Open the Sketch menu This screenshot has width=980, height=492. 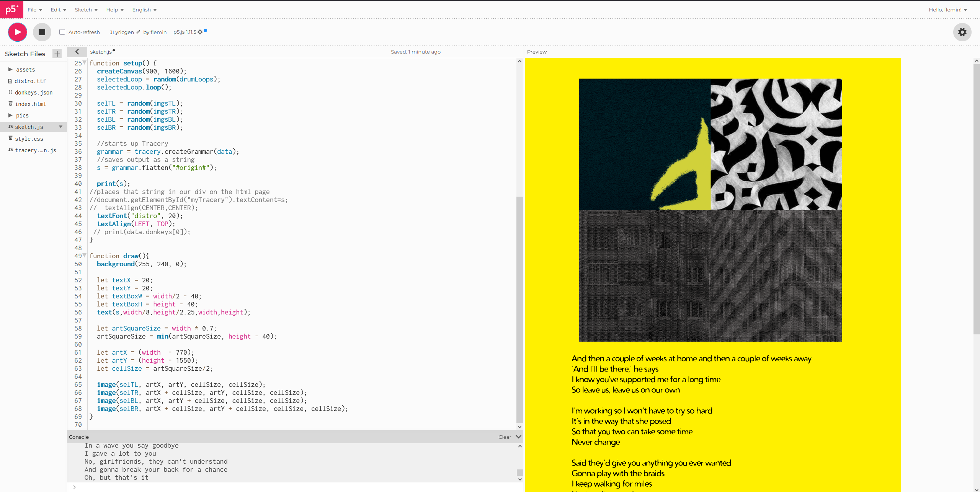[x=86, y=10]
